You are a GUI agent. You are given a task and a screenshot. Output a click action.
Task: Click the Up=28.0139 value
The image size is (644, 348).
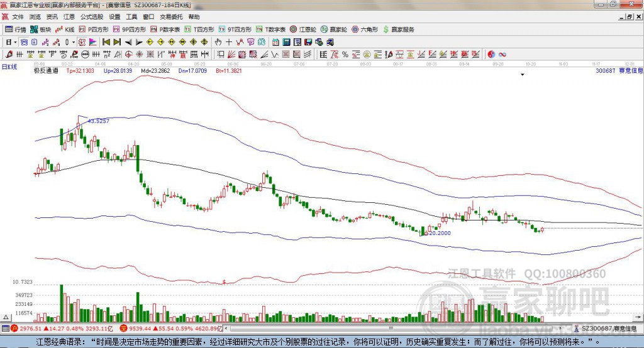[x=118, y=70]
